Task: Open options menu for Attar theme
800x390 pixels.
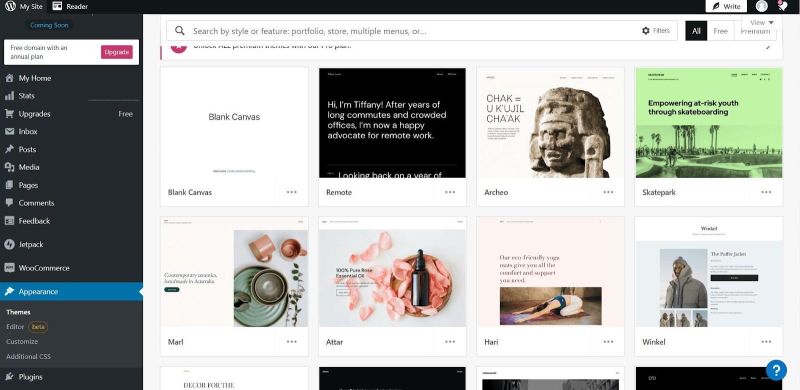Action: click(x=449, y=342)
